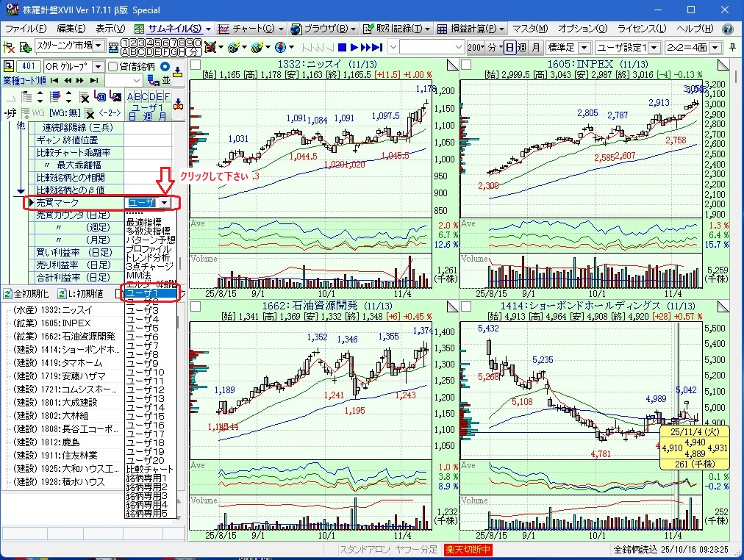
Task: Toggle the 貸借銘柄 checkbox
Action: click(x=112, y=66)
